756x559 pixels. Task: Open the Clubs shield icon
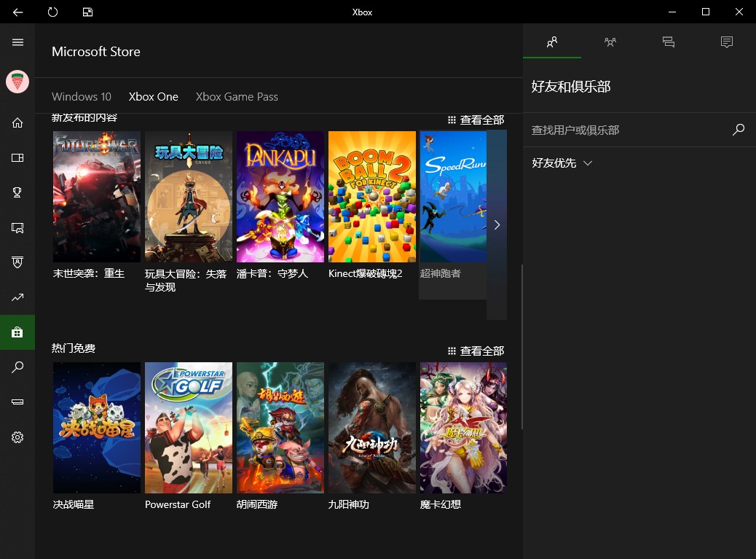[17, 262]
